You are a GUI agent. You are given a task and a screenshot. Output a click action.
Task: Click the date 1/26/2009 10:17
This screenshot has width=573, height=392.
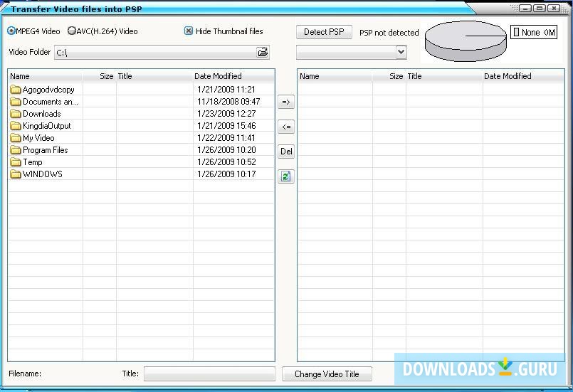point(226,174)
